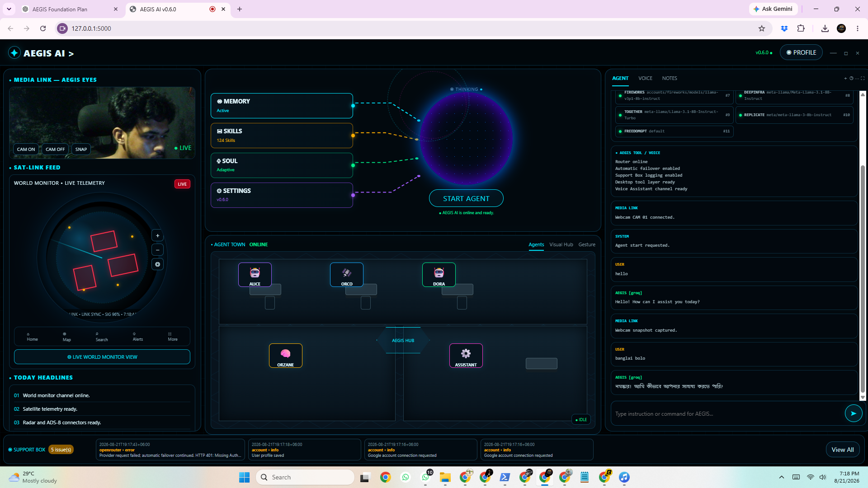Zoom out on the radar with minus

click(x=157, y=250)
